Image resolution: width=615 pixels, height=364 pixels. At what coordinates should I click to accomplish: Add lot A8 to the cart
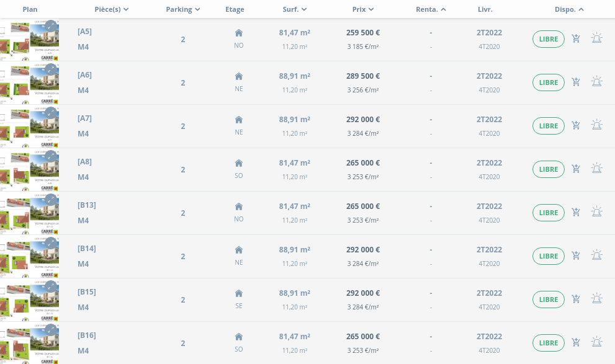click(576, 169)
